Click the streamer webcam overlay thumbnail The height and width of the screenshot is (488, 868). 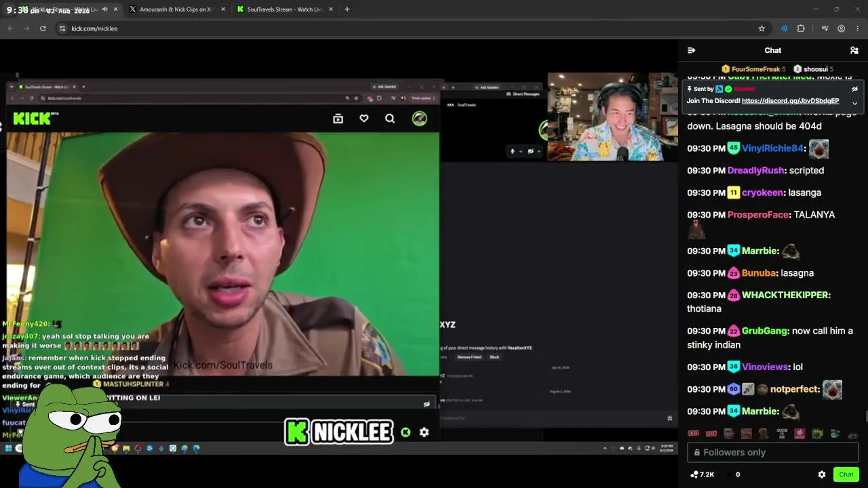(612, 117)
